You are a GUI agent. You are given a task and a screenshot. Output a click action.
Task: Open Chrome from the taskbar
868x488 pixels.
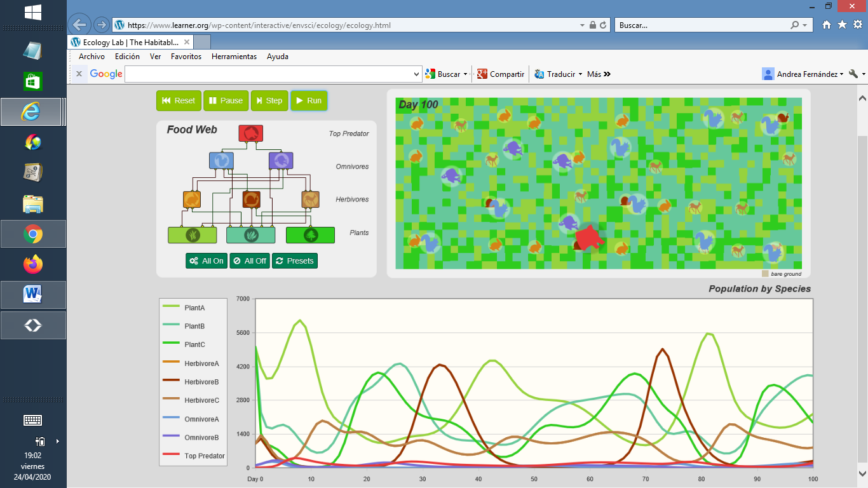pos(32,234)
